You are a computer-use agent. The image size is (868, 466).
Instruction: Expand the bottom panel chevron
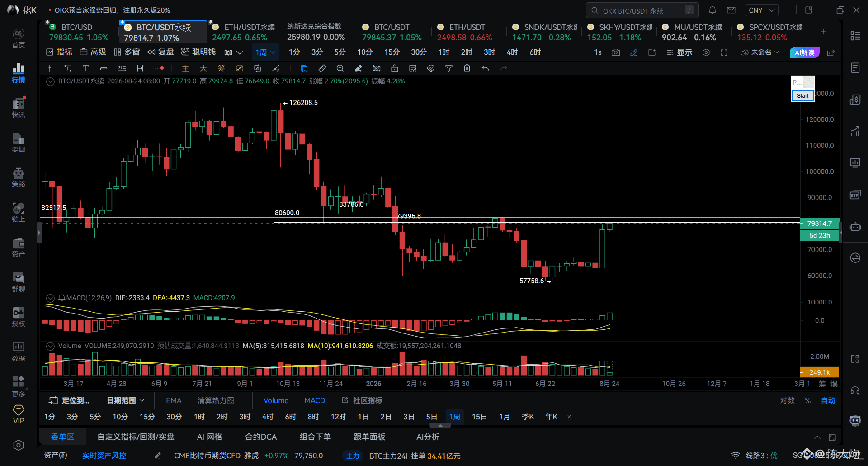[x=817, y=437]
